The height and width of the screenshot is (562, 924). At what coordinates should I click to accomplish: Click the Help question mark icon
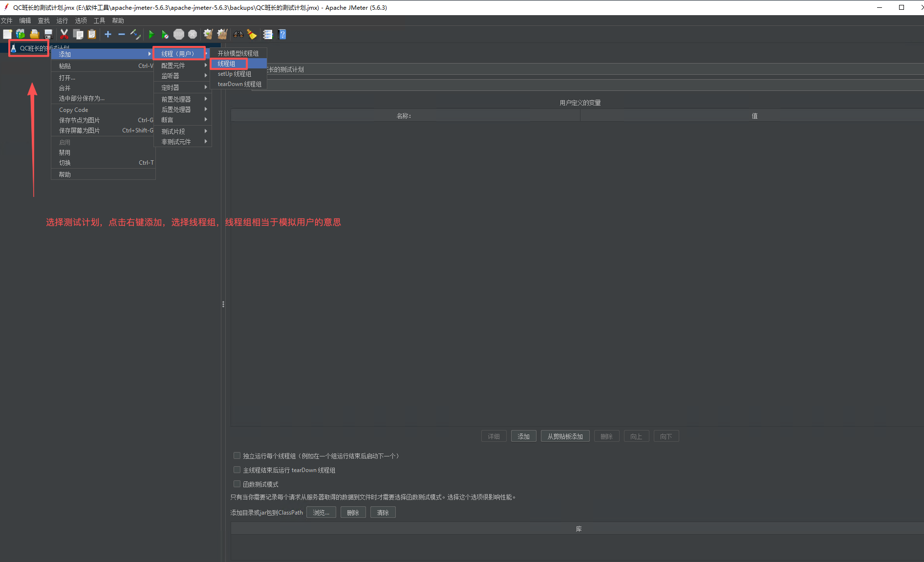click(282, 34)
